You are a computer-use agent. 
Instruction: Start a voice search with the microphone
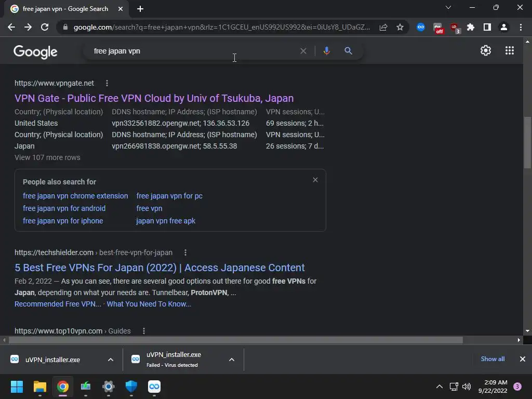326,51
